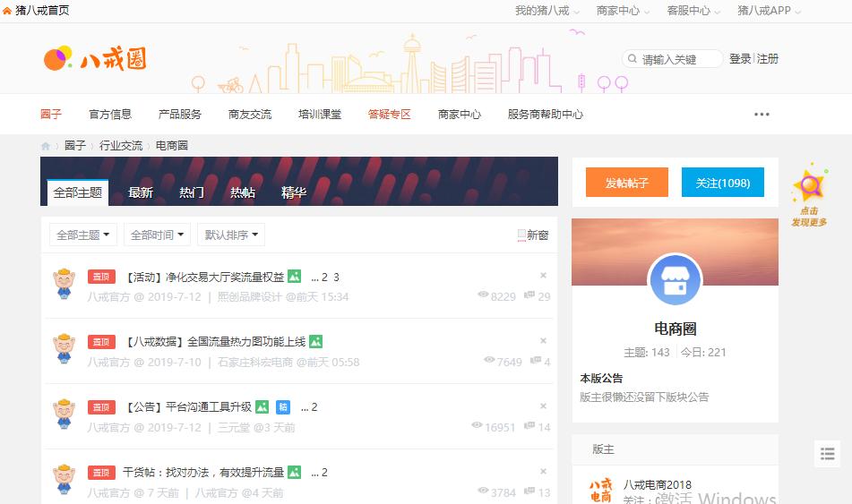This screenshot has height=504, width=852.
Task: Click 置顶 badge on 八戒数据 post
Action: (101, 342)
